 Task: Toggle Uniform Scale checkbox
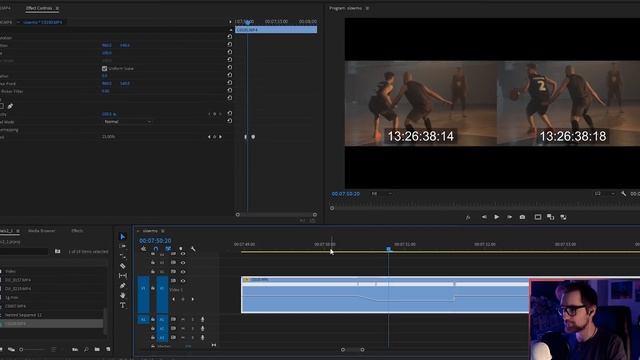coord(104,69)
